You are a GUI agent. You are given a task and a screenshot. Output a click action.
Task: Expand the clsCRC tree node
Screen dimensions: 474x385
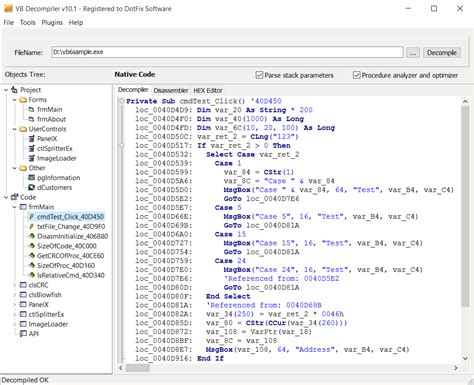pyautogui.click(x=14, y=285)
